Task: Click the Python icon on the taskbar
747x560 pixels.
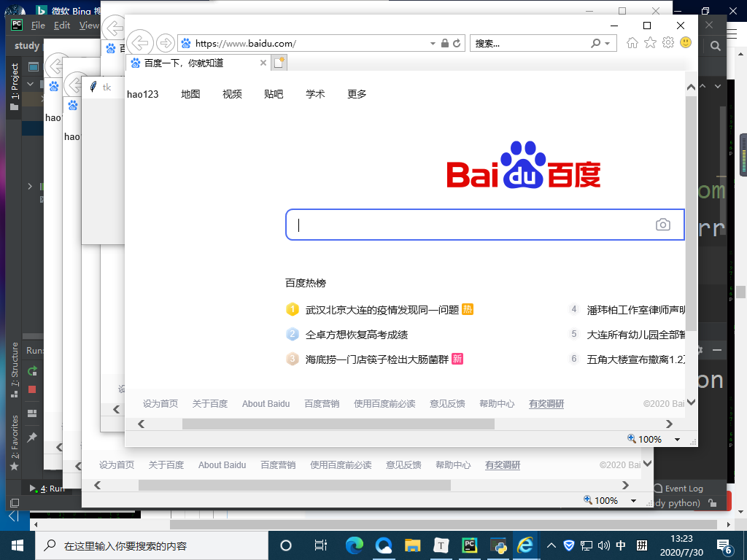Action: [x=498, y=545]
